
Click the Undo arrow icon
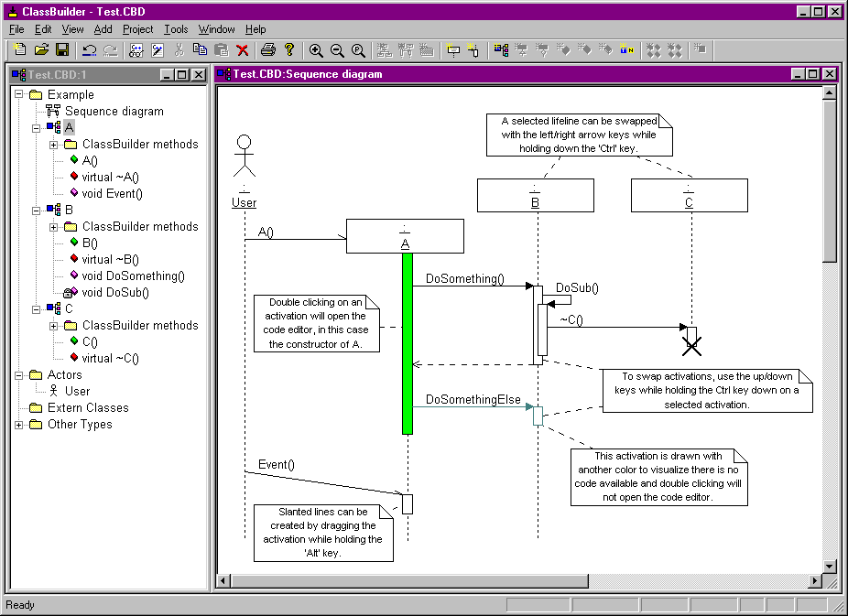click(89, 50)
